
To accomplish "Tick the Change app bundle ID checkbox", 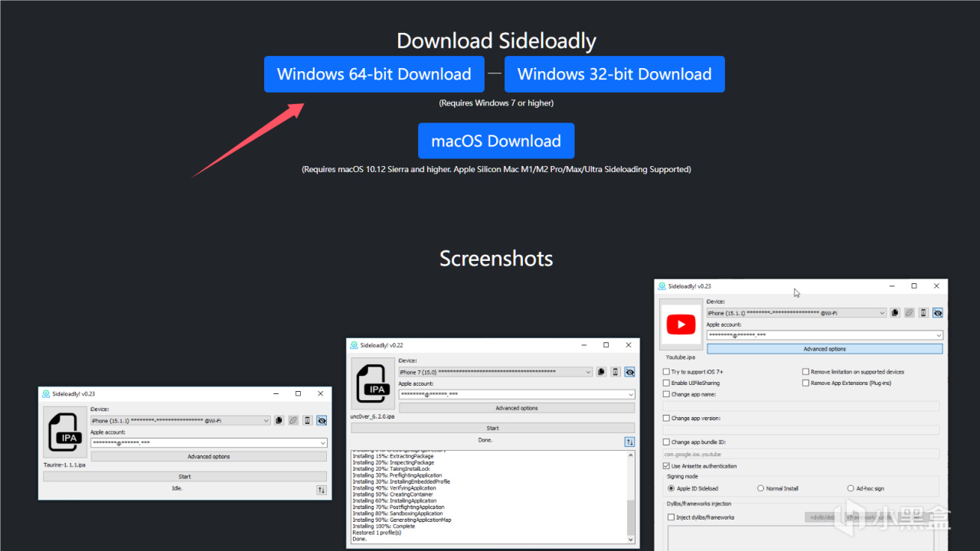I will point(666,442).
